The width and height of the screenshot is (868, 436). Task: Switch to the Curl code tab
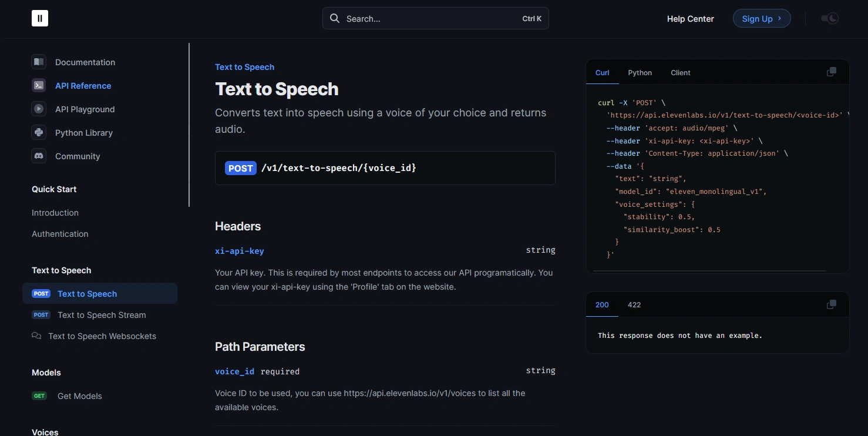tap(603, 72)
